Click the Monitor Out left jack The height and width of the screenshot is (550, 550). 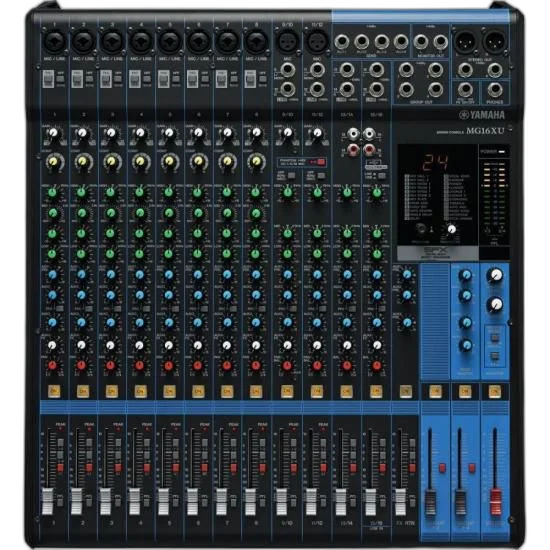coord(420,42)
